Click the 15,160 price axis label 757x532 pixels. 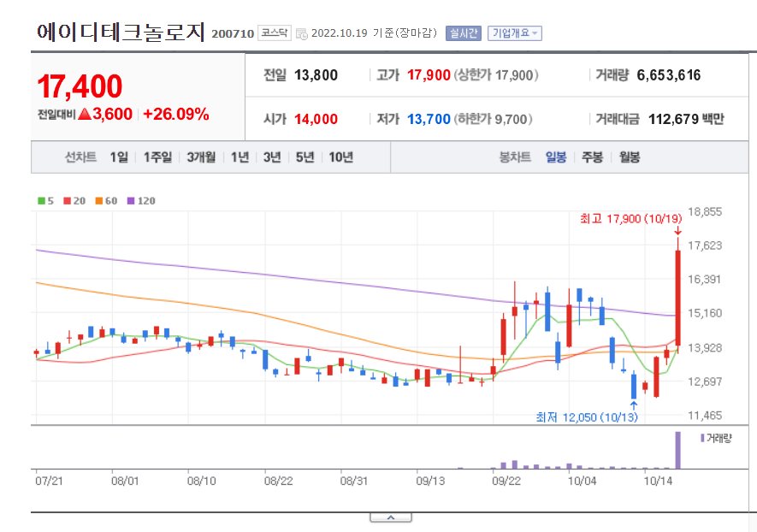click(705, 313)
